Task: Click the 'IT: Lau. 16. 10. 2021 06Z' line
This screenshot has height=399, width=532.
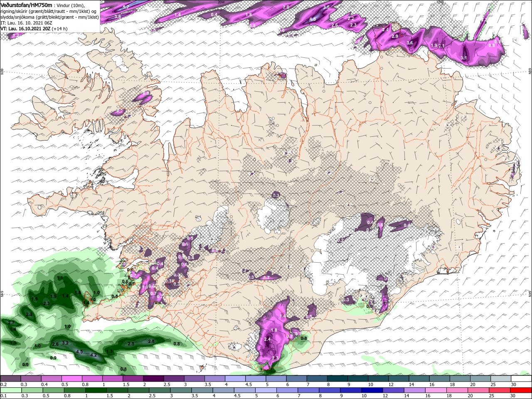Action: pyautogui.click(x=25, y=23)
